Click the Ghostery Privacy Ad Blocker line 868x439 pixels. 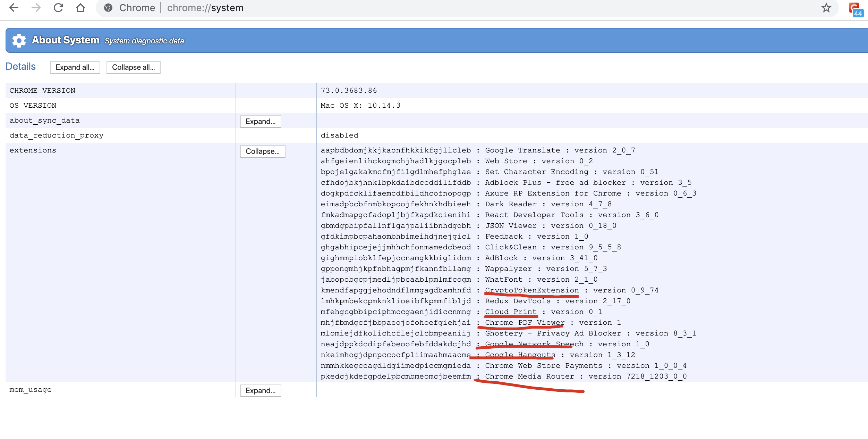tap(509, 333)
